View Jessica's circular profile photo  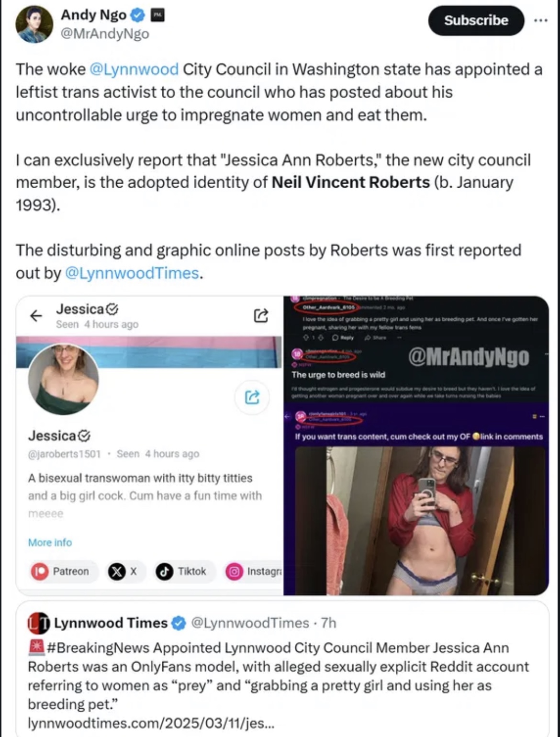coord(63,379)
